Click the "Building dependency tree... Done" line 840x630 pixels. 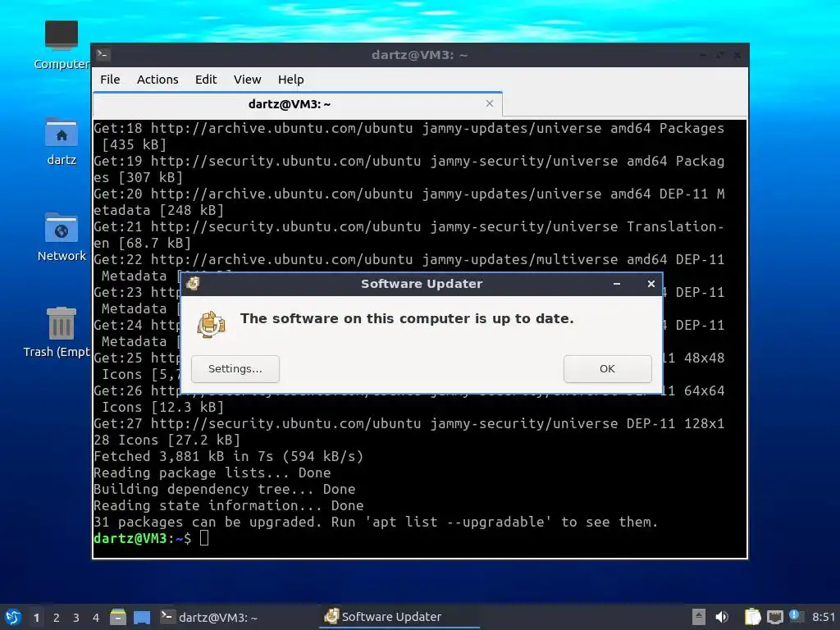click(x=225, y=489)
